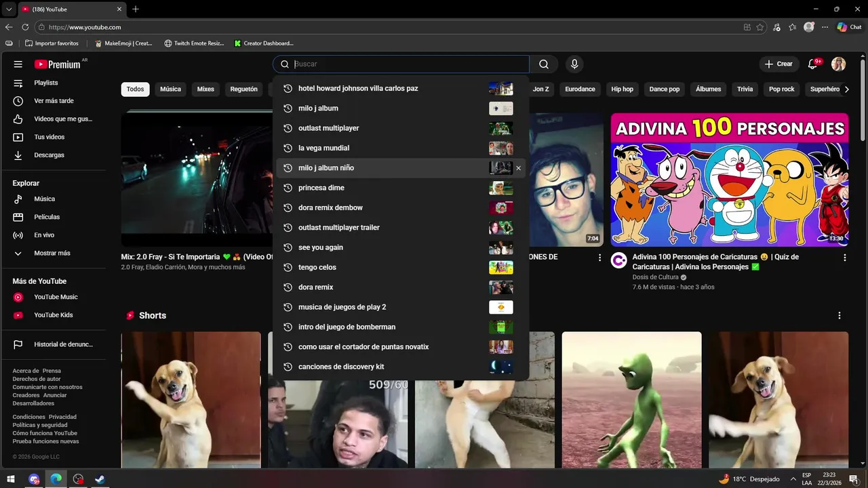Show more filter chips with right arrow
This screenshot has height=488, width=868.
pos(846,89)
